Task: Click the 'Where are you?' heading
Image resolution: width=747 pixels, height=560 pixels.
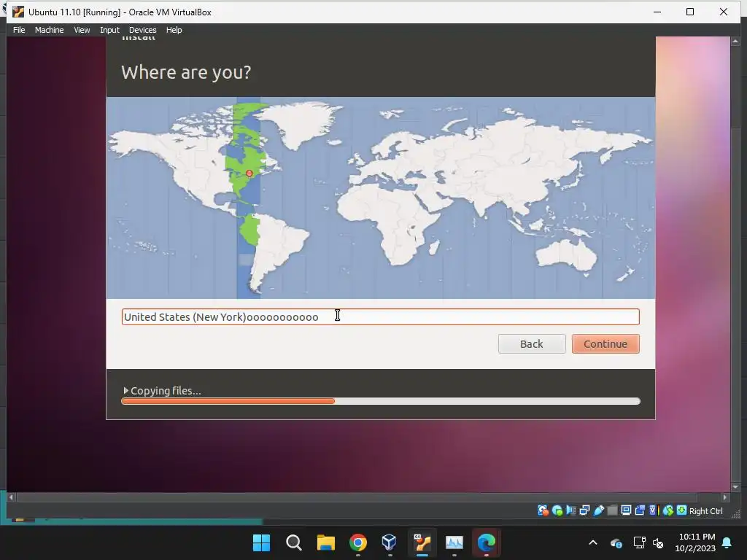Action: tap(186, 72)
